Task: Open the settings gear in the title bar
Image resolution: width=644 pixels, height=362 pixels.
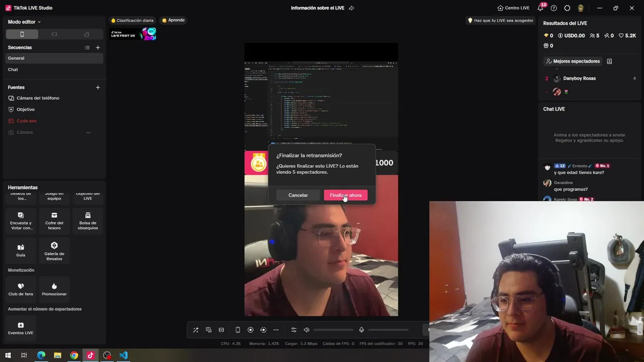Action: [x=567, y=8]
